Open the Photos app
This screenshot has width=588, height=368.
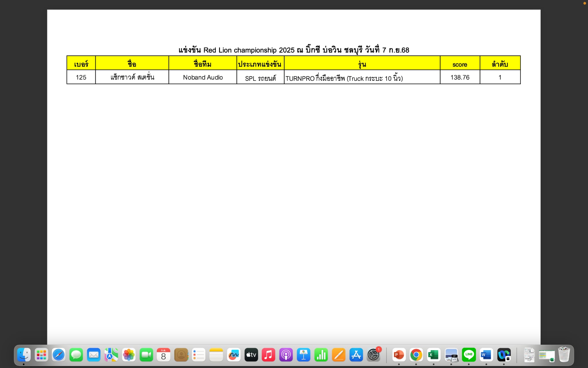coord(129,355)
